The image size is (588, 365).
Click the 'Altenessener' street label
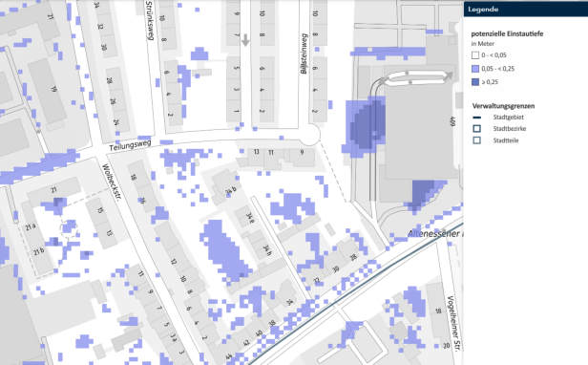(x=433, y=233)
